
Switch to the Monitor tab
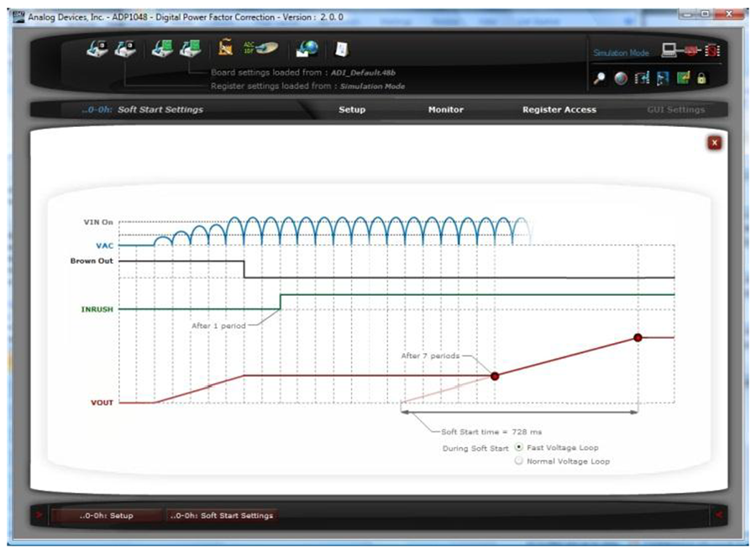[446, 109]
